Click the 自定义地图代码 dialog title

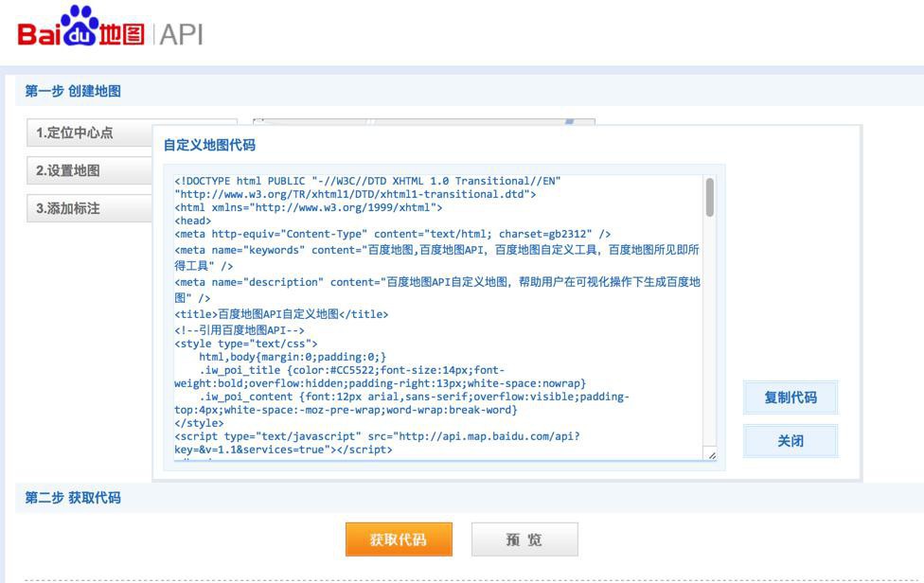(x=209, y=145)
